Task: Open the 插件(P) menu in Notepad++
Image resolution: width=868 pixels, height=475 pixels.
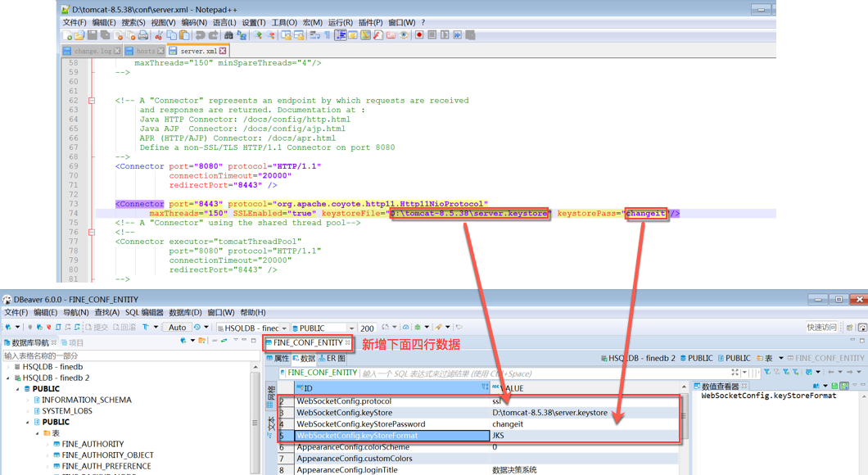Action: 370,22
